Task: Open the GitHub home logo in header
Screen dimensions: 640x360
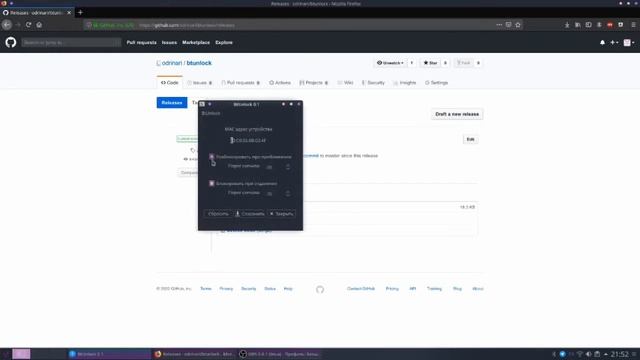Action: (11, 42)
